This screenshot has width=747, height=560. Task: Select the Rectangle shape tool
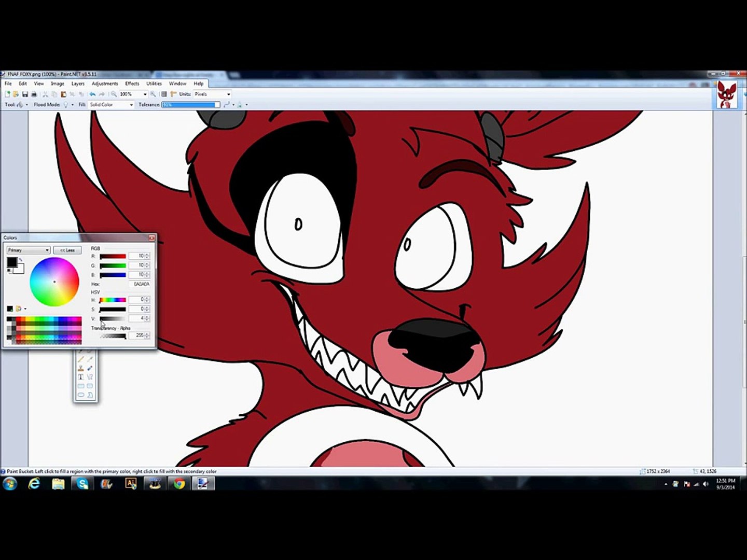tap(81, 386)
